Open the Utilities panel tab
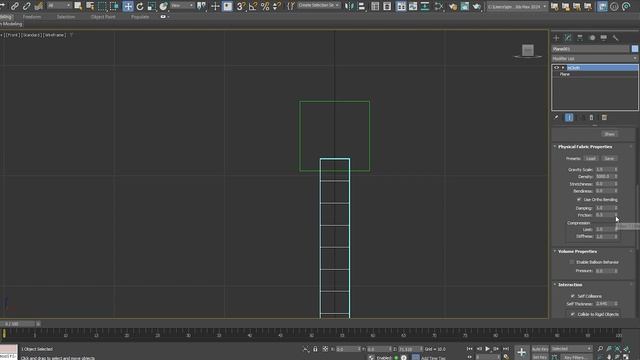640x360 pixels. tap(616, 38)
